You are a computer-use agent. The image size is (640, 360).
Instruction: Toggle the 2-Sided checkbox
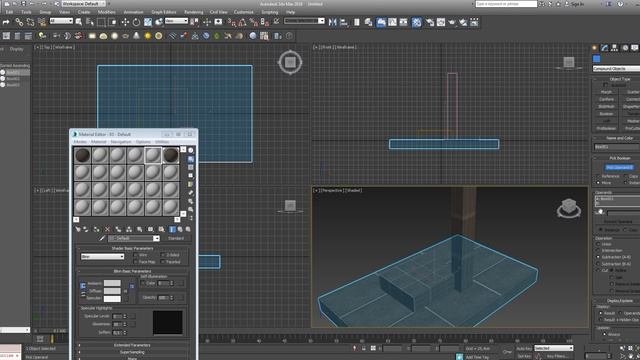163,255
